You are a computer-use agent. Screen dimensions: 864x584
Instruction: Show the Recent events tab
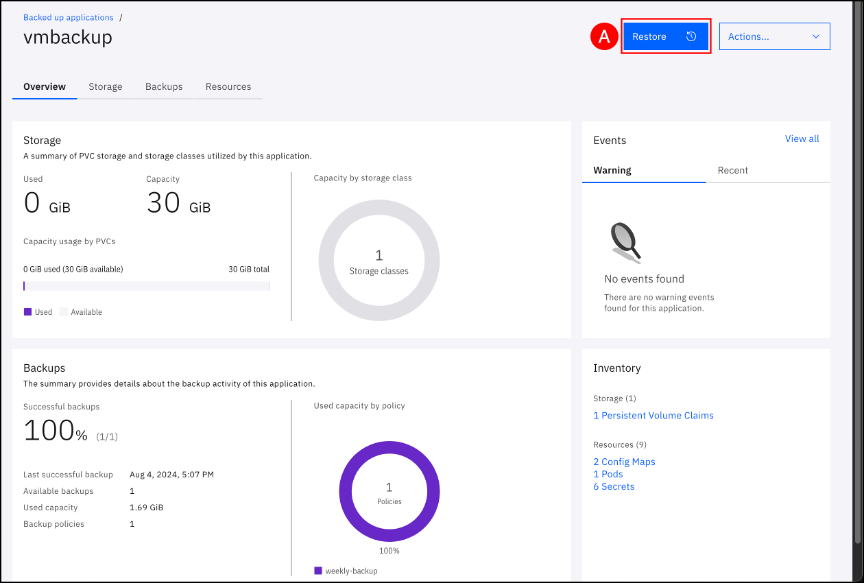coord(732,171)
